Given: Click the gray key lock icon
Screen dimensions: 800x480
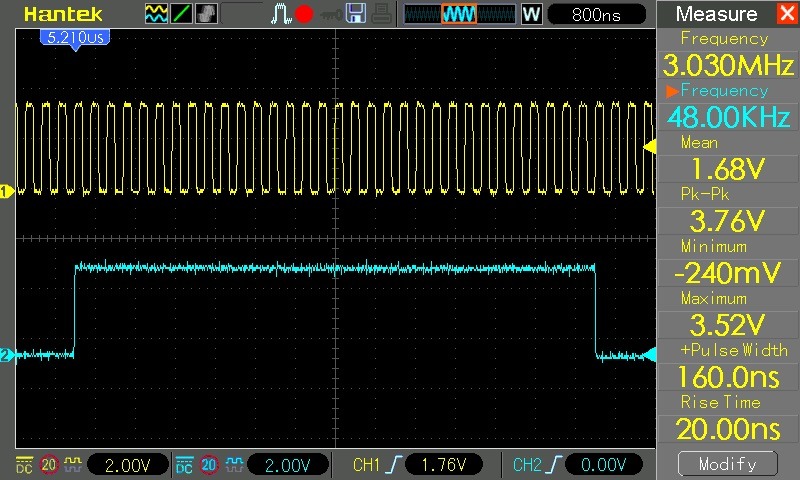Looking at the screenshot, I should point(331,15).
